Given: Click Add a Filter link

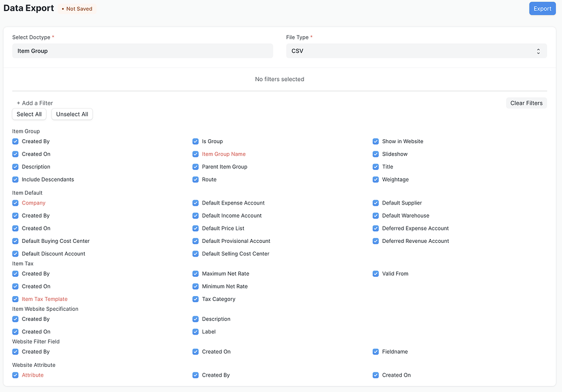Looking at the screenshot, I should [35, 103].
